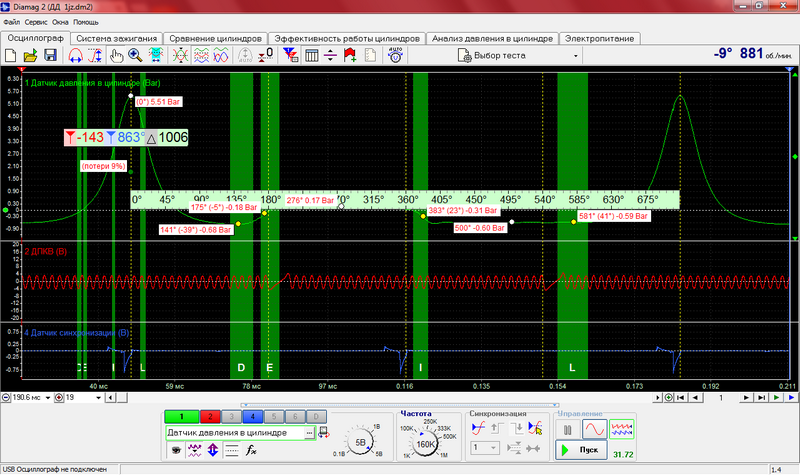Open the Окна menu

click(x=60, y=22)
